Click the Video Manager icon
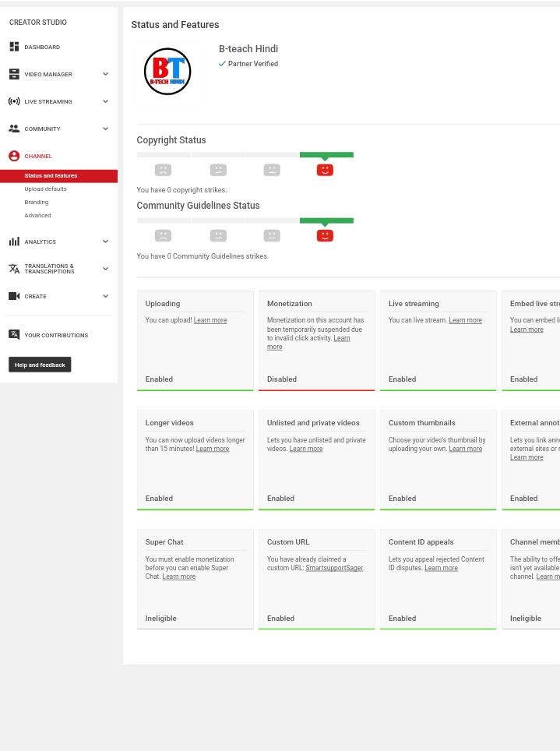This screenshot has width=560, height=751. pos(14,74)
